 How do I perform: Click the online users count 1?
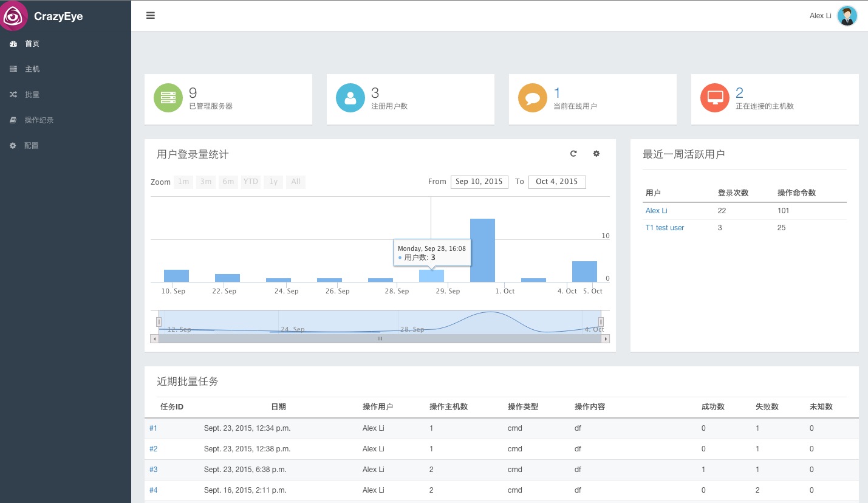coord(557,93)
